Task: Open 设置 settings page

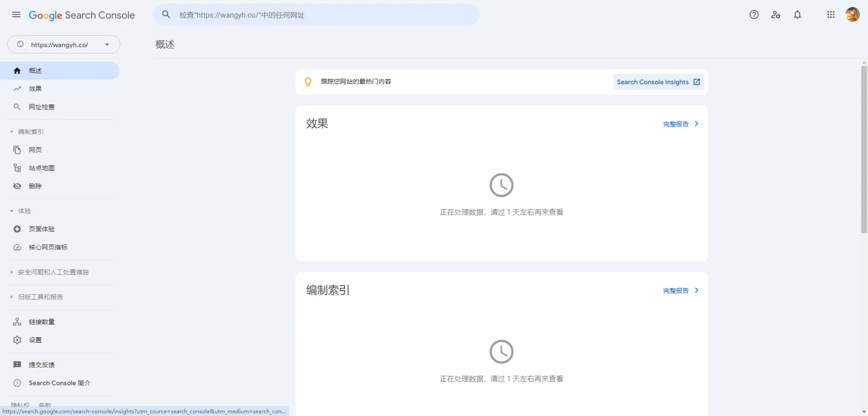Action: coord(35,340)
